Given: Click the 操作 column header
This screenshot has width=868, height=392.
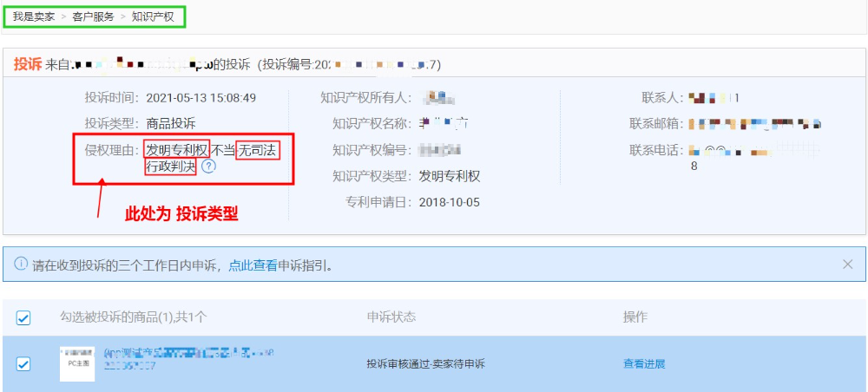Looking at the screenshot, I should coord(635,317).
